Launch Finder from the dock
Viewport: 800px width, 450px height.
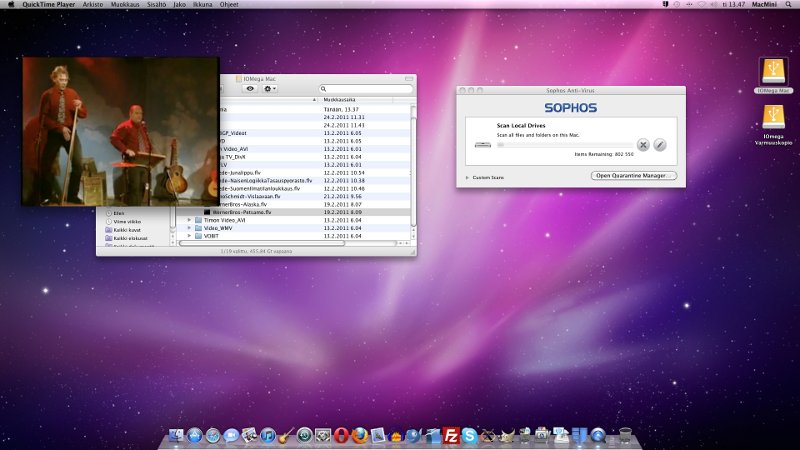(176, 435)
